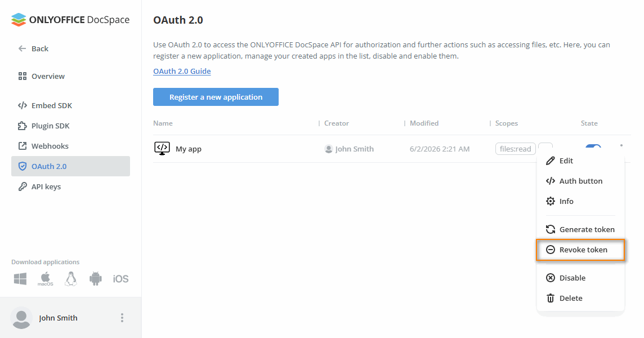Click the Scopes column header
Viewport: 644px width, 338px height.
(x=507, y=123)
